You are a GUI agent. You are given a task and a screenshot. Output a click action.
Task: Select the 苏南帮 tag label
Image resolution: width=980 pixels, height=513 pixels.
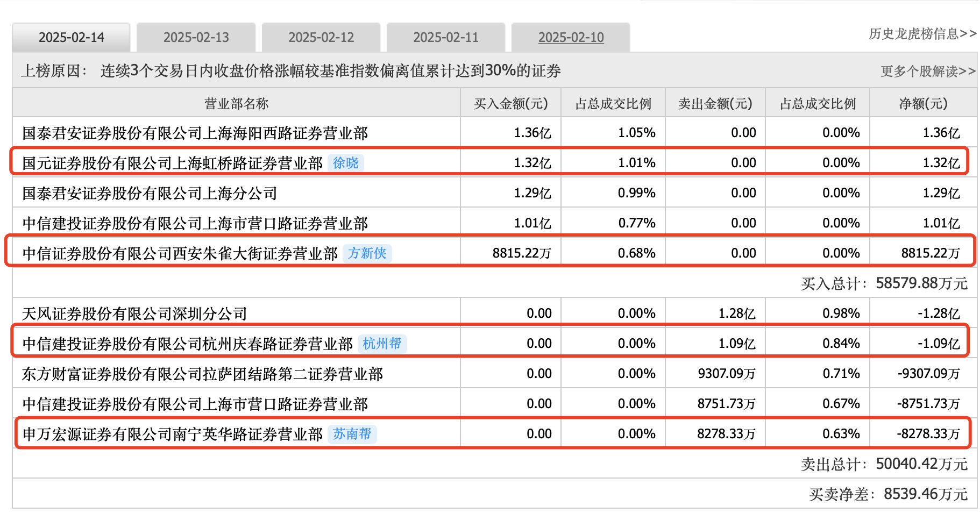[352, 433]
